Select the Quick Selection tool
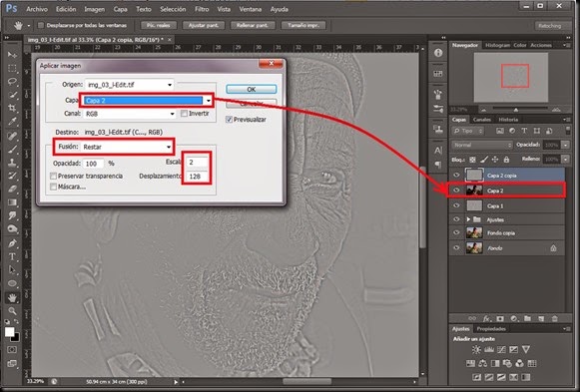The height and width of the screenshot is (392, 580). point(12,95)
